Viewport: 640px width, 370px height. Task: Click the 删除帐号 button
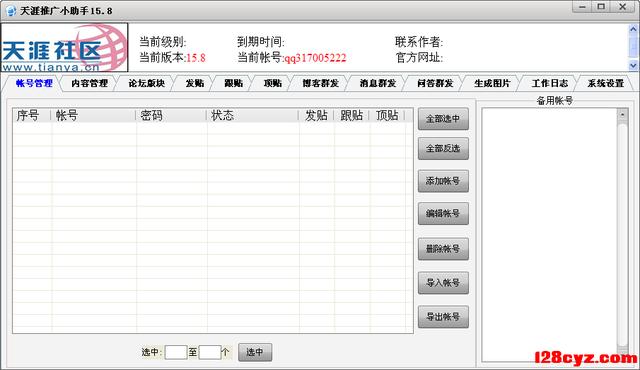tap(443, 249)
